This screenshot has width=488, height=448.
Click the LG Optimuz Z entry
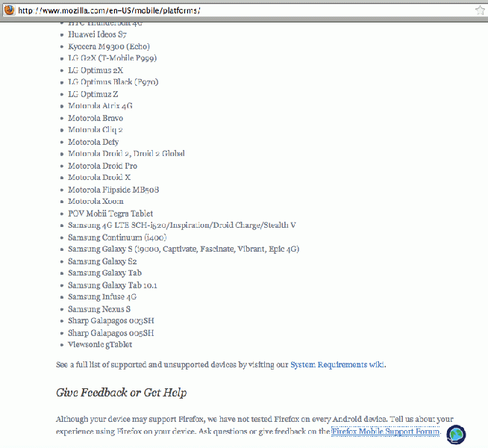93,94
